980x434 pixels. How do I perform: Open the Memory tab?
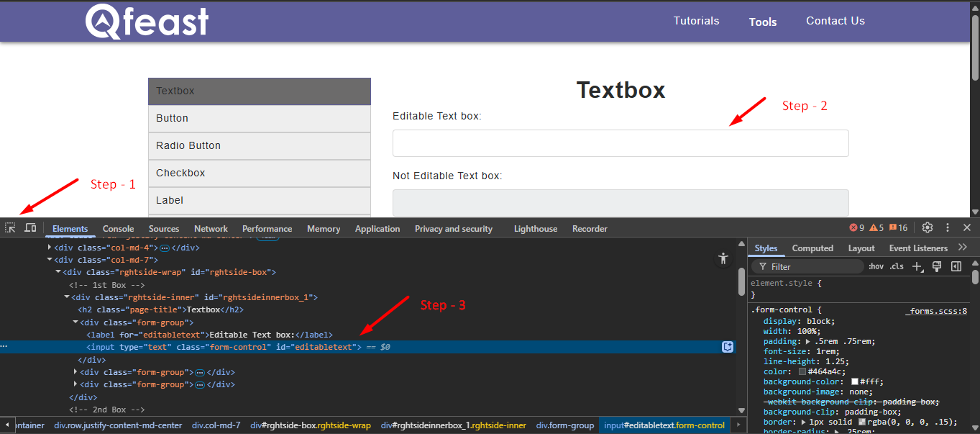pyautogui.click(x=324, y=229)
